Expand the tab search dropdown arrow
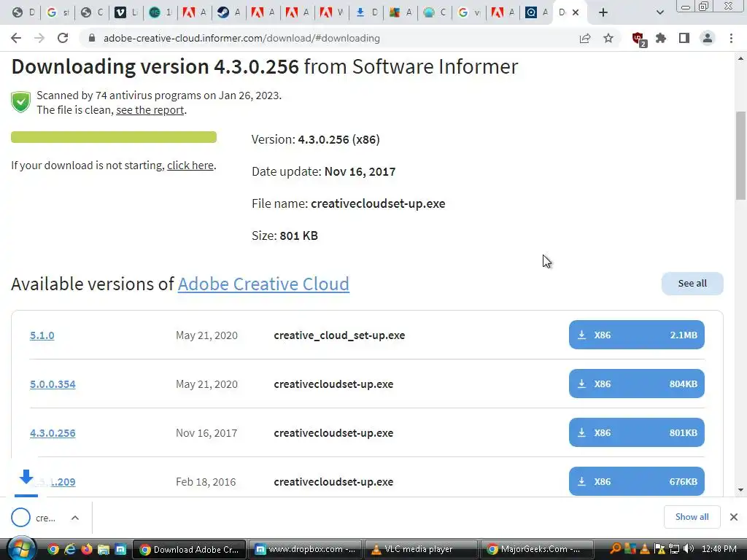The image size is (747, 560). click(659, 12)
